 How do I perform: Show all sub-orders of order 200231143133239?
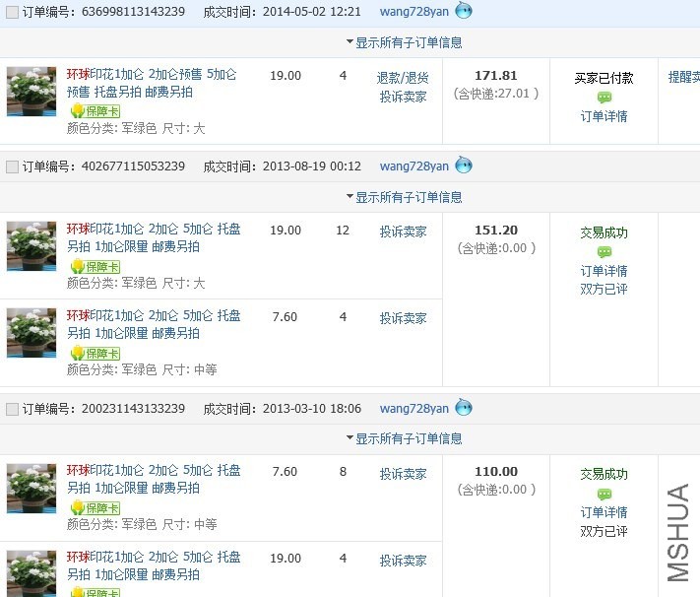pyautogui.click(x=404, y=438)
